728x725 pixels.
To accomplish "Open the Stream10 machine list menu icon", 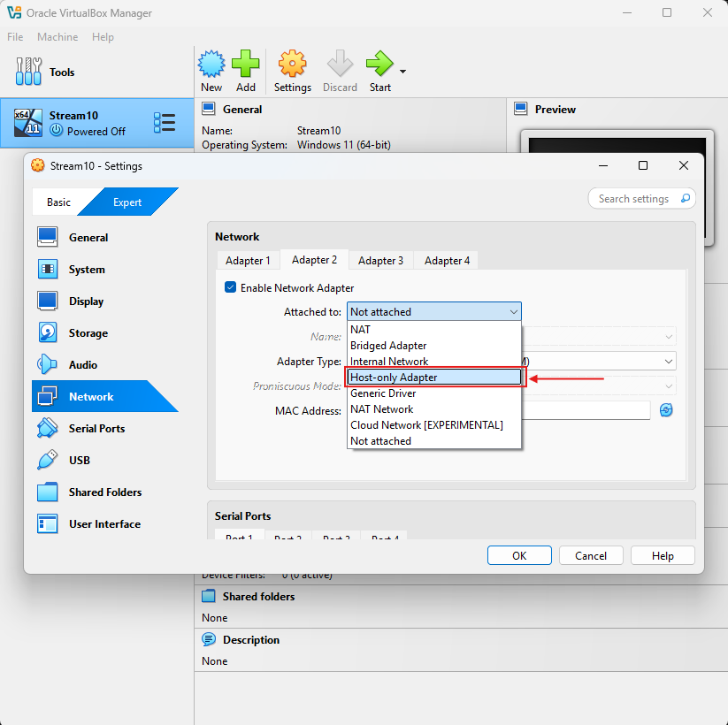I will click(x=165, y=123).
